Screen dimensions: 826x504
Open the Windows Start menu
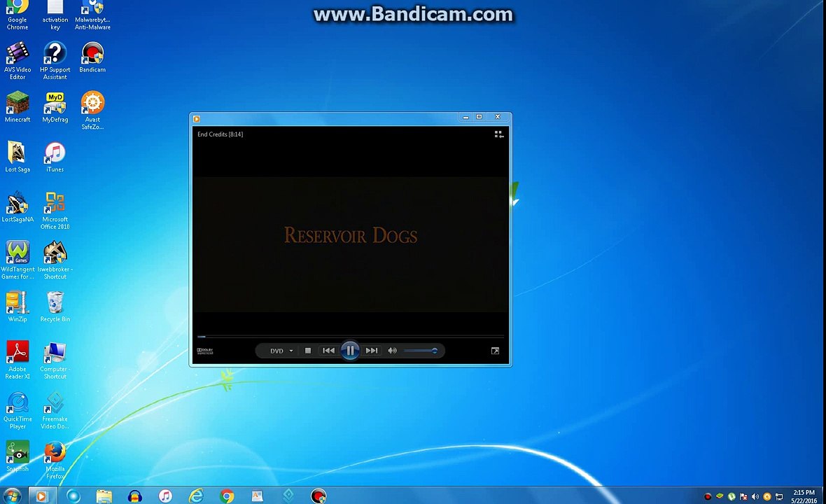pyautogui.click(x=11, y=496)
